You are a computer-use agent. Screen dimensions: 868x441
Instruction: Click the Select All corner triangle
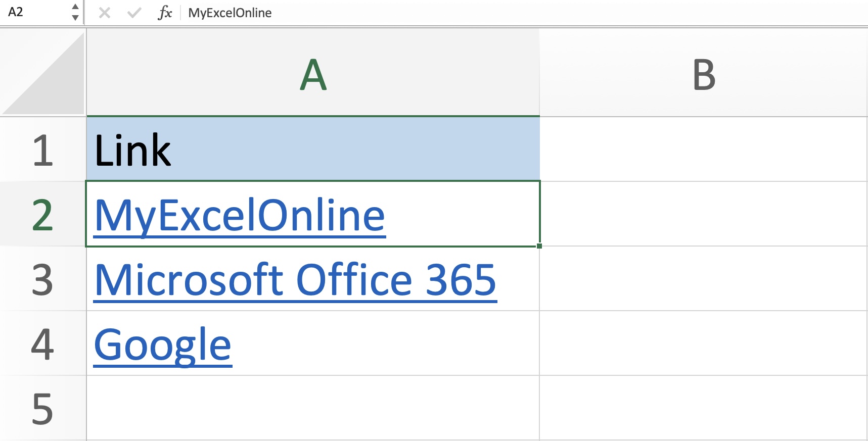(x=43, y=73)
